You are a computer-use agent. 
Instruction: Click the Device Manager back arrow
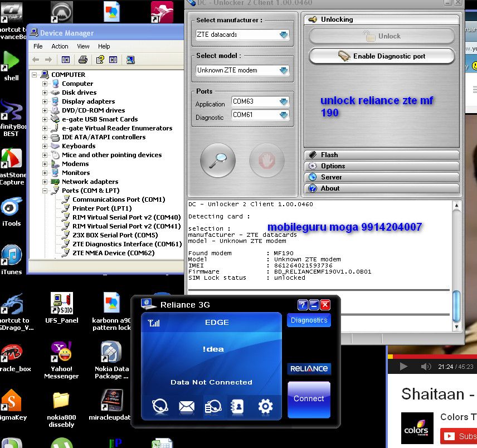click(x=36, y=60)
